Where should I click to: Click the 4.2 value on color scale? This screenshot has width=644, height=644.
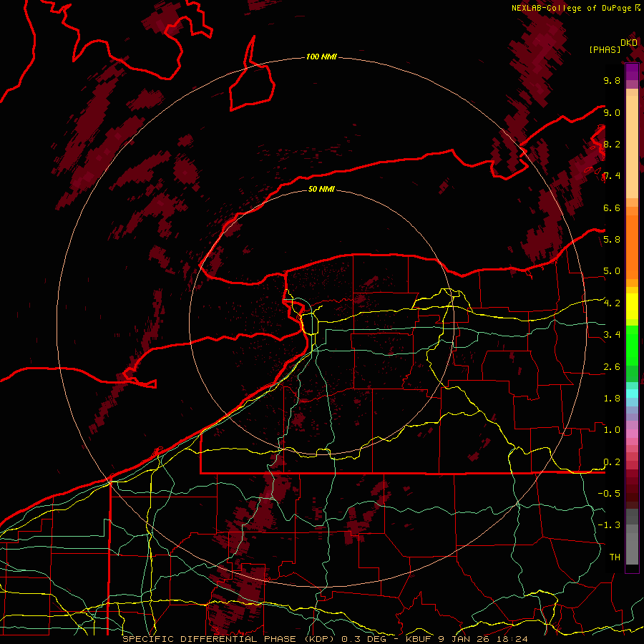click(x=612, y=303)
